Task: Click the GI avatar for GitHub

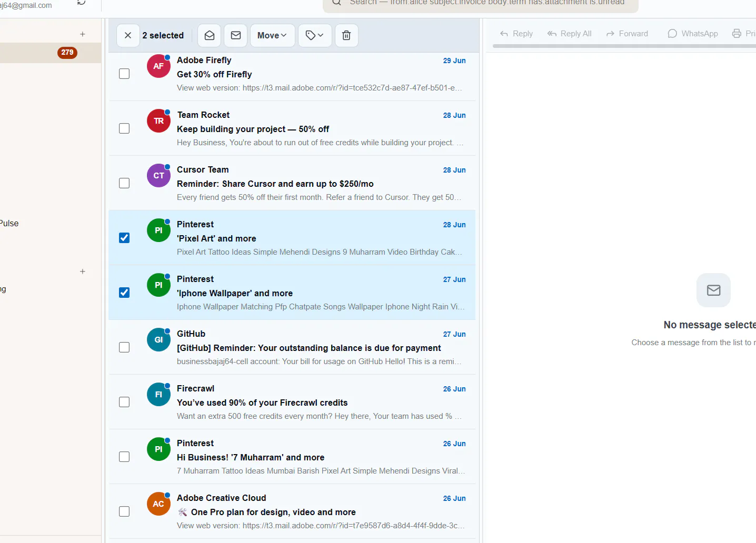Action: tap(158, 340)
